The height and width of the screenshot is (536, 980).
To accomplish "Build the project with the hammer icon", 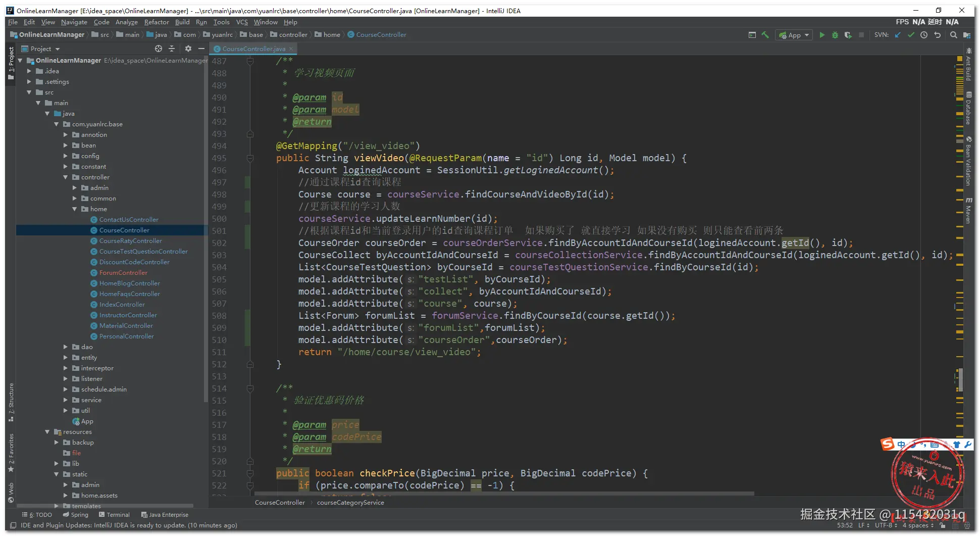I will [x=765, y=35].
